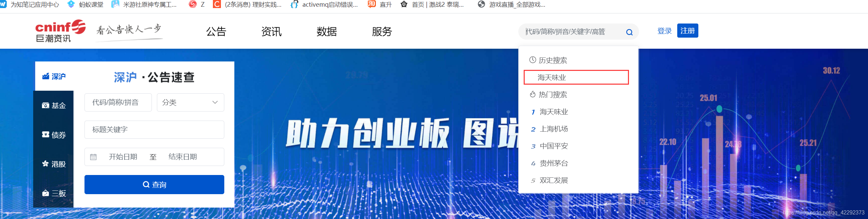This screenshot has width=868, height=219.
Task: Click the clock icon beside 历史搜索
Action: pyautogui.click(x=532, y=60)
